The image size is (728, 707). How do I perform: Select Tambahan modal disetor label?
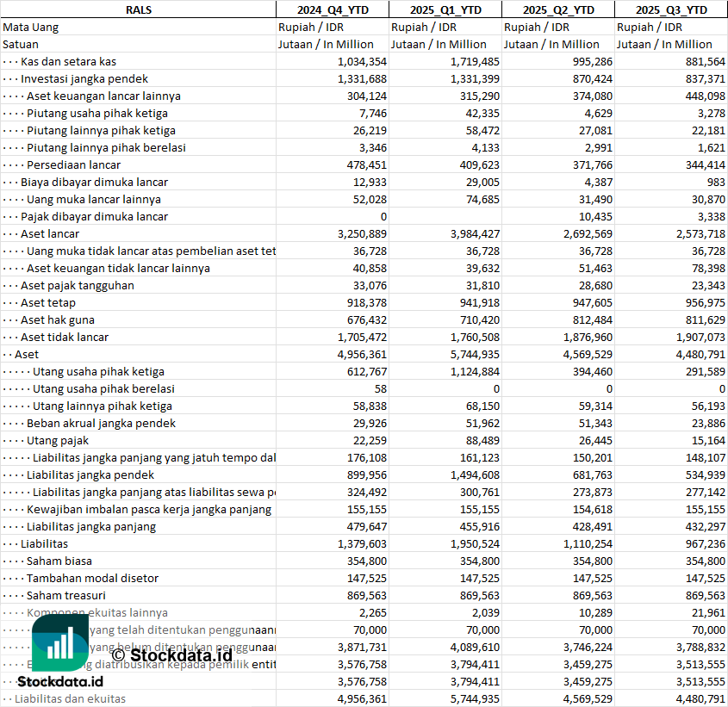(x=92, y=577)
